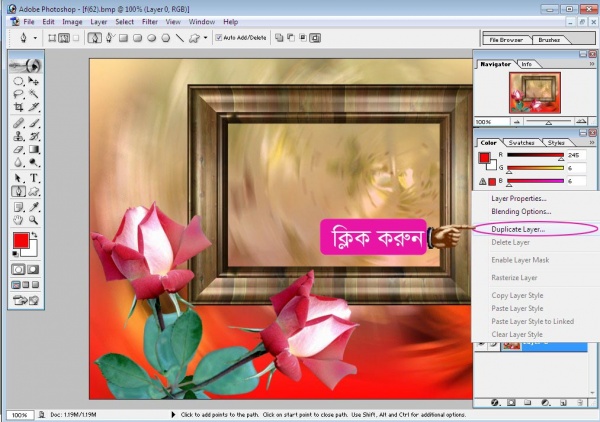Screen dimensions: 600x422
Task: Select the Healing Brush tool
Action: (18, 123)
